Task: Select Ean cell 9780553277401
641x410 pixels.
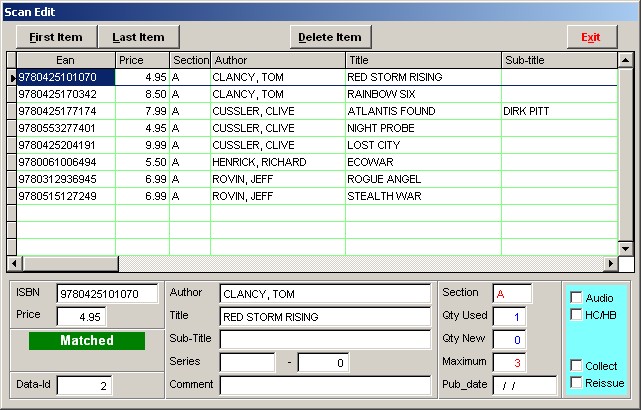Action: point(66,128)
